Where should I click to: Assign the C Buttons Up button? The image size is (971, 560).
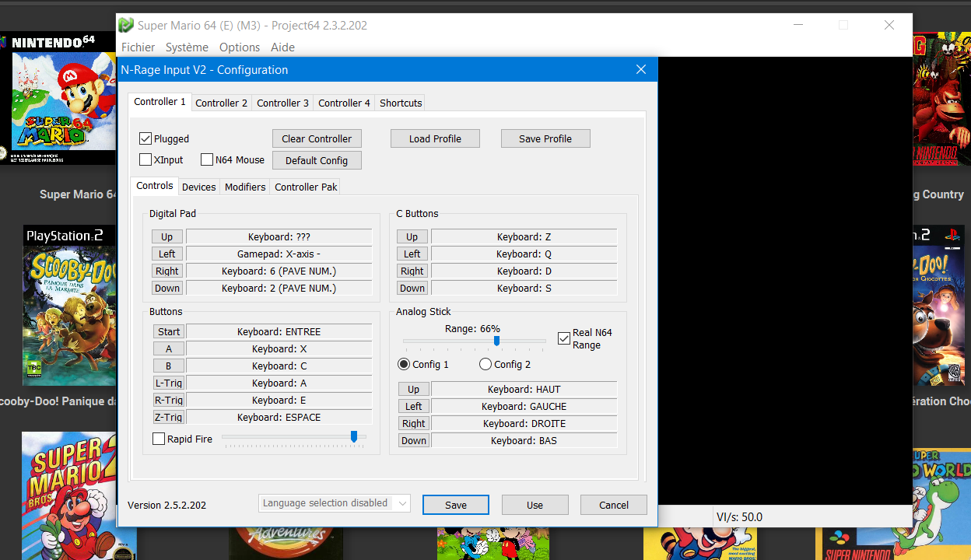(x=412, y=236)
